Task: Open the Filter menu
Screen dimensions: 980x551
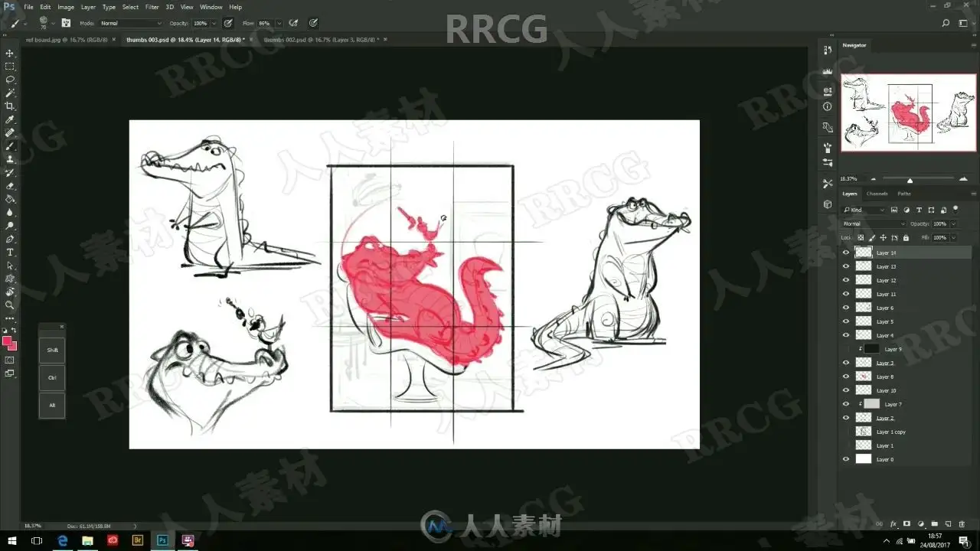Action: pos(152,7)
